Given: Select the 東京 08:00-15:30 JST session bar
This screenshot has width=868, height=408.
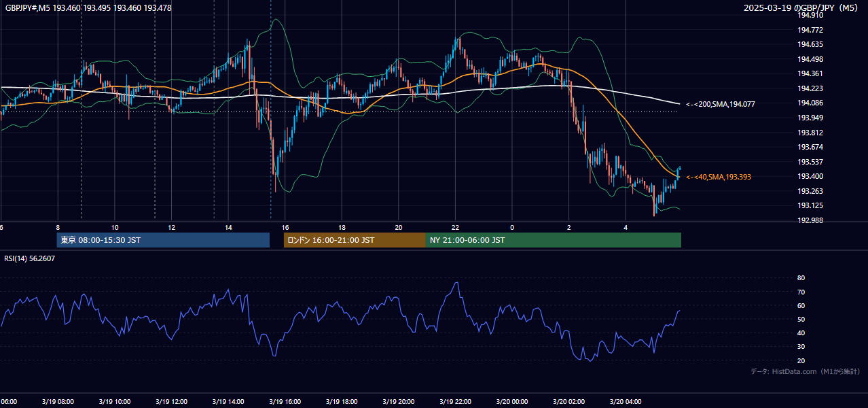Looking at the screenshot, I should coord(163,240).
